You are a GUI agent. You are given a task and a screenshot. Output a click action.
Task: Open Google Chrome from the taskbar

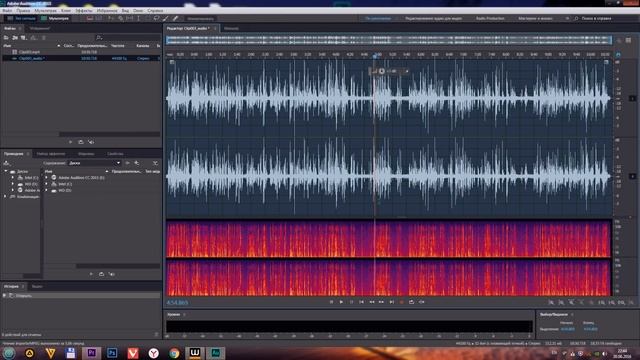[174, 353]
